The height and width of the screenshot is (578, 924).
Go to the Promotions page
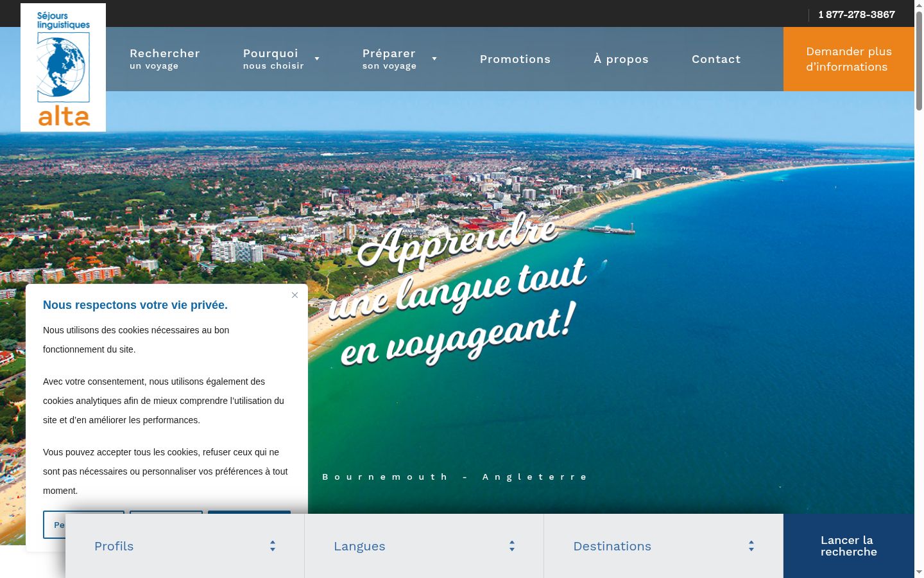[515, 59]
